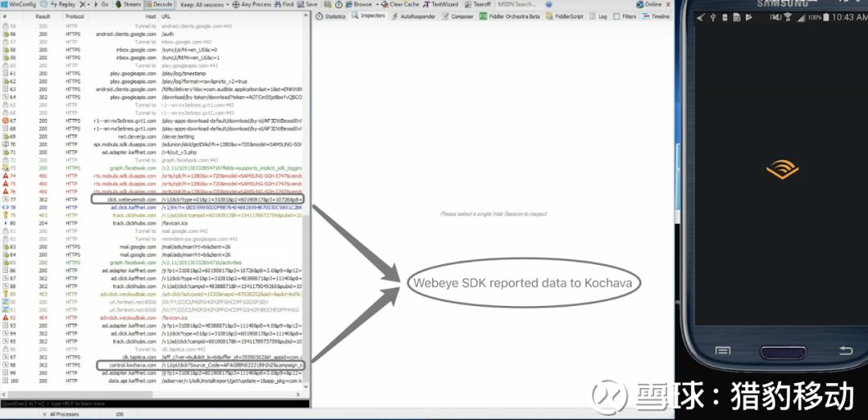Open the Browse dropdown arrow

pyautogui.click(x=376, y=4)
